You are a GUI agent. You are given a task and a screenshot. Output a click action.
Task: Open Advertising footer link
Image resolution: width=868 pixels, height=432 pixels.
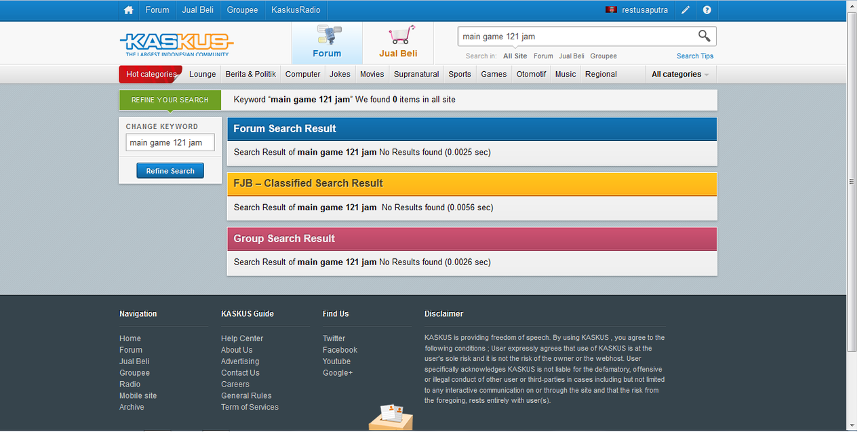point(240,361)
